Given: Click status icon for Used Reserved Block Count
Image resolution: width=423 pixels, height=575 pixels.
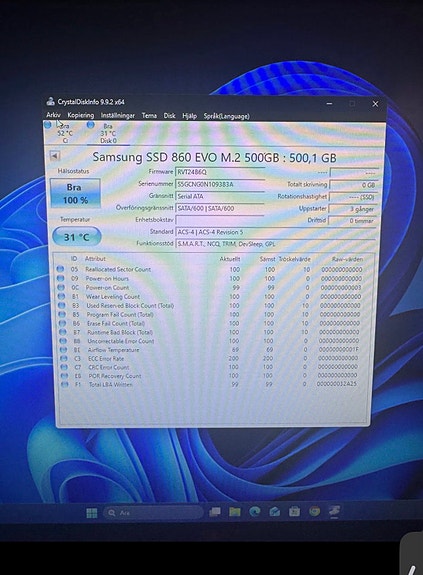Looking at the screenshot, I should [x=62, y=305].
